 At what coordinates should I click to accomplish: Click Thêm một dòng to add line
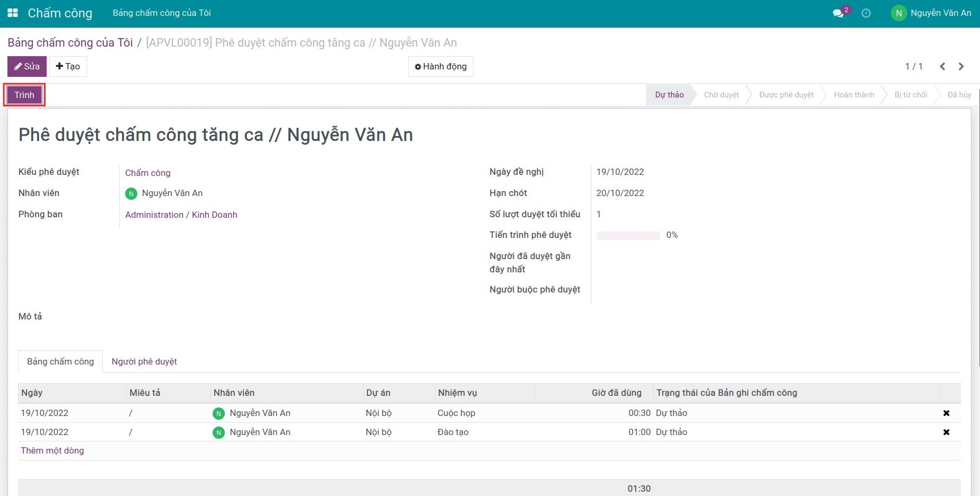pos(52,450)
